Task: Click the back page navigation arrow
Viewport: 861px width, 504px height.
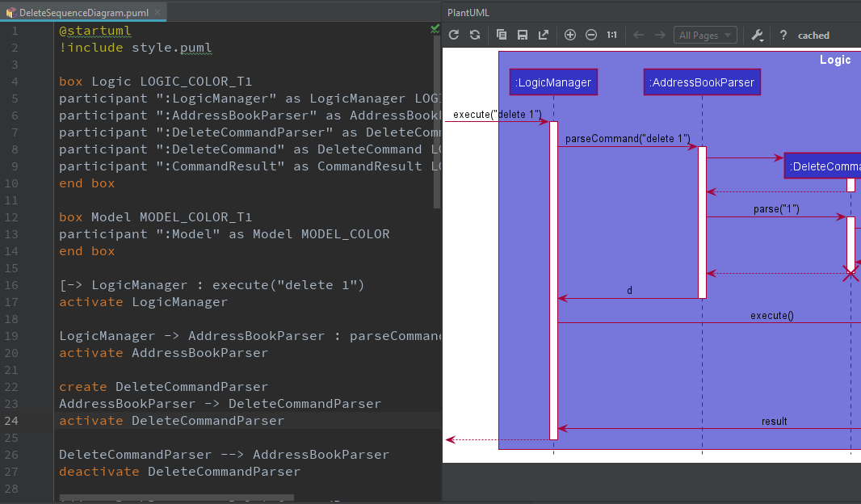Action: 640,35
